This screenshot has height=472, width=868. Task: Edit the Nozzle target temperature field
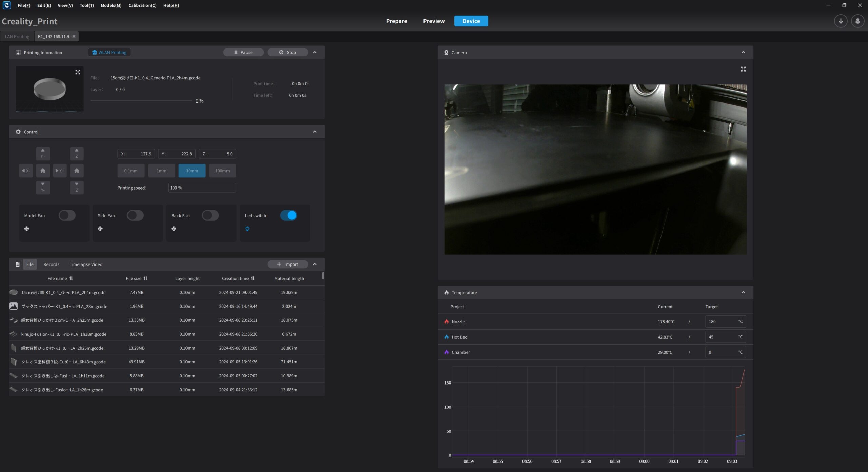725,321
